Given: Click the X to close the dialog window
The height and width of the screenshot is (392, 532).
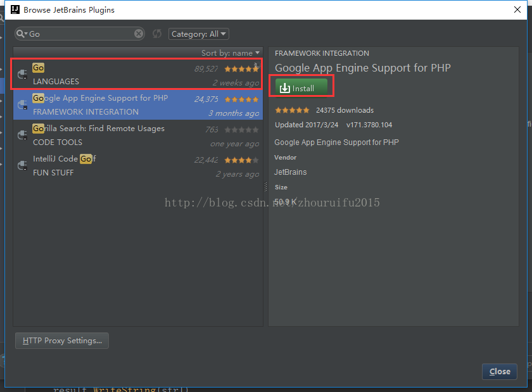Looking at the screenshot, I should point(517,9).
